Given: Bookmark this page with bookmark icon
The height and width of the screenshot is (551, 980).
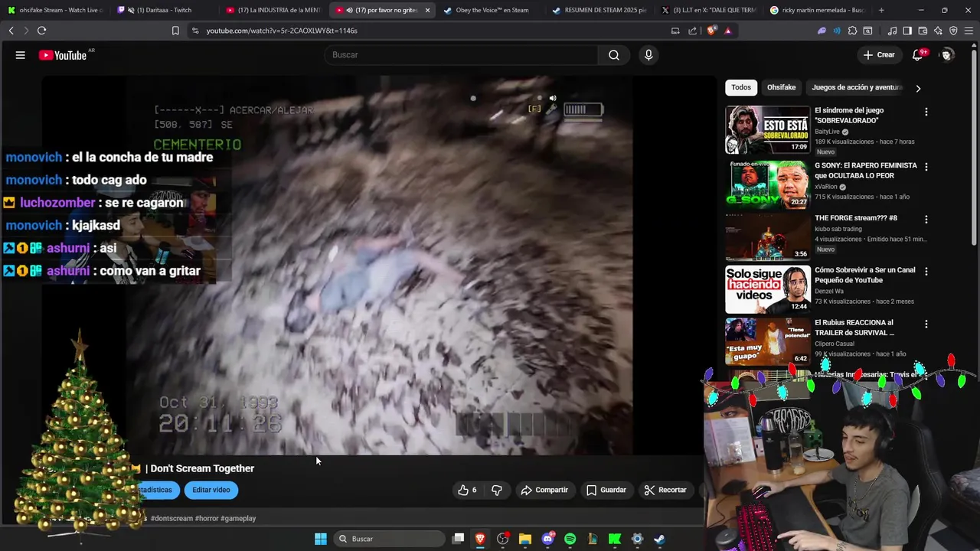Looking at the screenshot, I should [x=175, y=31].
